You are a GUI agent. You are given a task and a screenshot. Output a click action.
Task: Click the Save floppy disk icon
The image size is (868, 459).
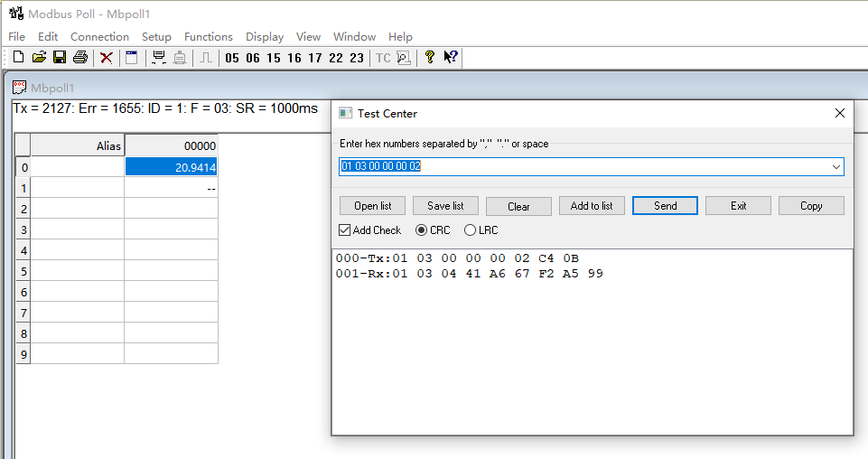[60, 58]
